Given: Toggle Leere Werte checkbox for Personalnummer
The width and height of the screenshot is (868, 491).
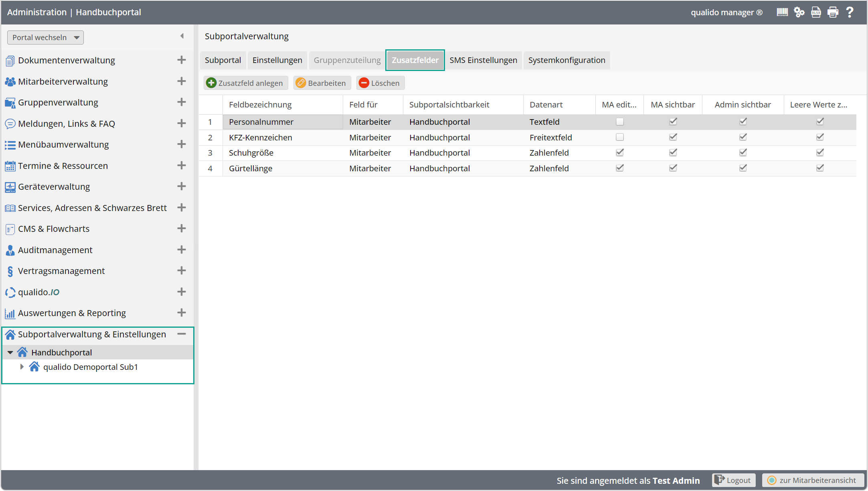Looking at the screenshot, I should pos(820,122).
